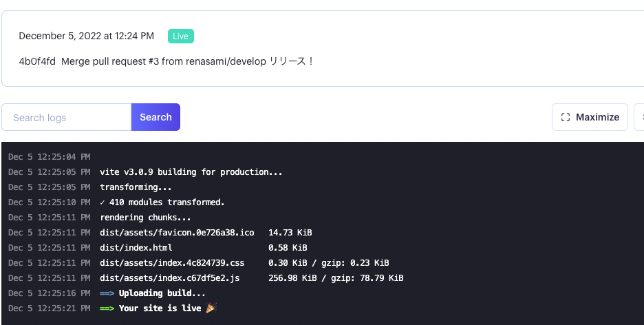Click the Maximize icon with corner brackets

pos(566,117)
